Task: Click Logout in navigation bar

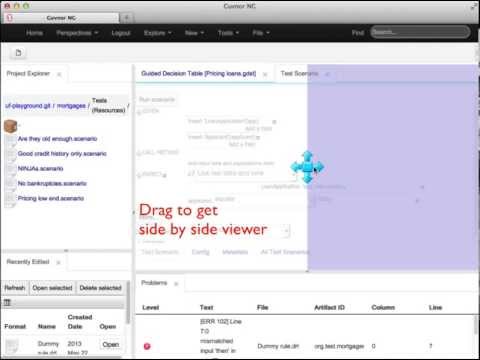Action: point(121,33)
